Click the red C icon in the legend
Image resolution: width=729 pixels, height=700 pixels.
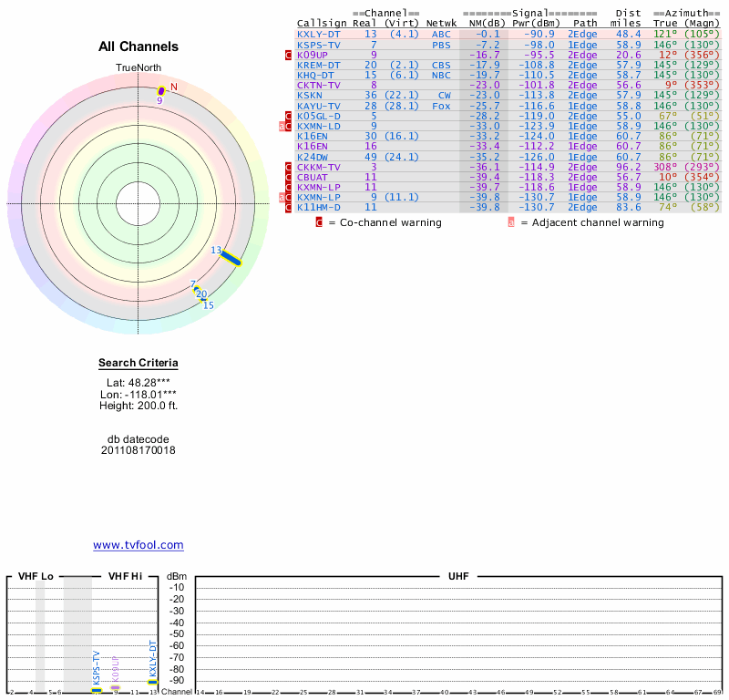[x=319, y=222]
